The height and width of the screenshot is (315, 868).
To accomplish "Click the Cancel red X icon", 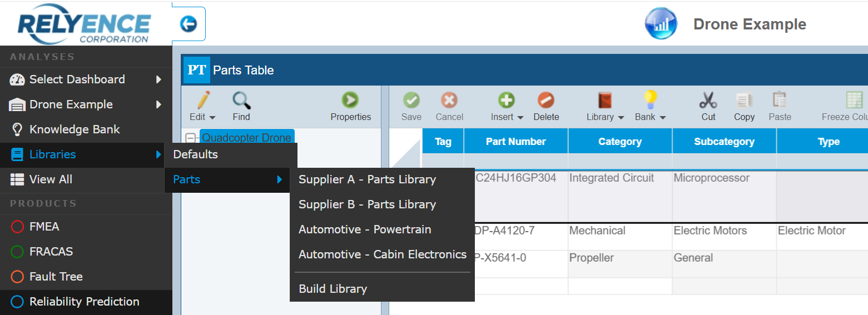I will click(x=449, y=101).
